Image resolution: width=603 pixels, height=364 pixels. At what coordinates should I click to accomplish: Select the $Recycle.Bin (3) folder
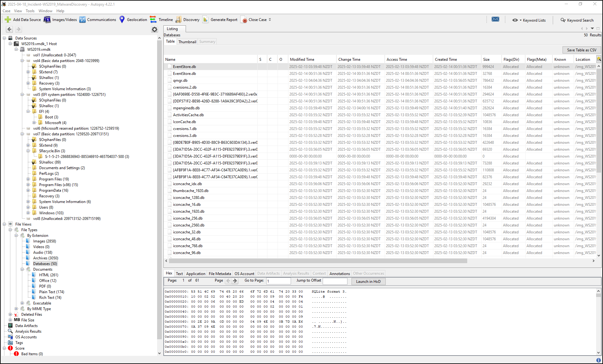click(x=52, y=151)
